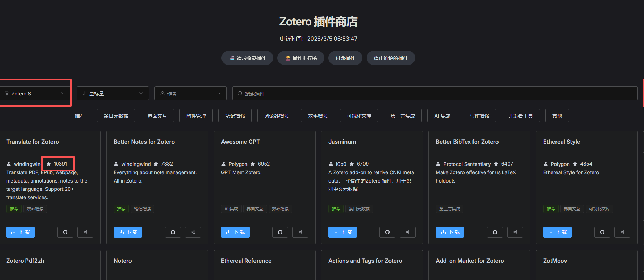The image size is (644, 280).
Task: Filter by the 效率增强 category button
Action: [x=318, y=116]
